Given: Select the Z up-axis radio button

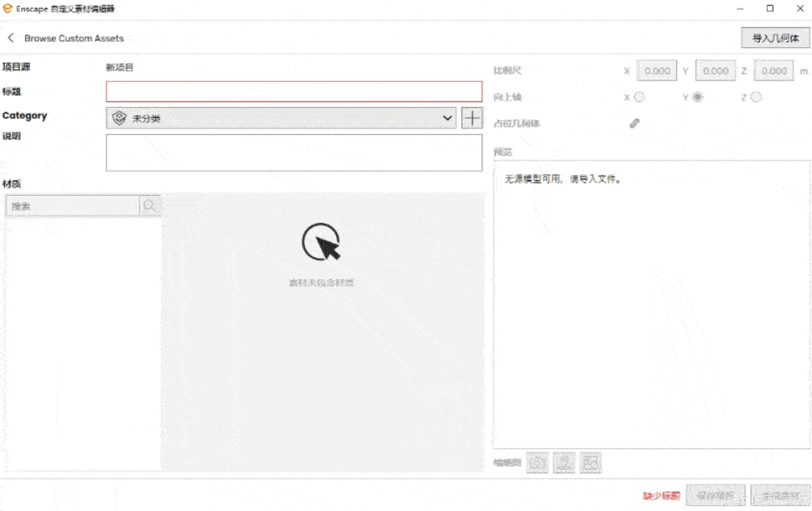Looking at the screenshot, I should pos(756,97).
